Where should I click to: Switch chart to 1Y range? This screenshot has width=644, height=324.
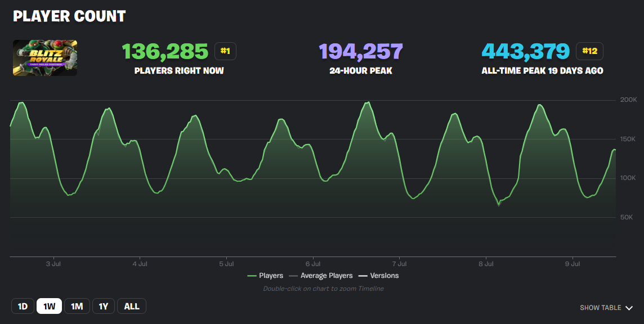[x=104, y=306]
